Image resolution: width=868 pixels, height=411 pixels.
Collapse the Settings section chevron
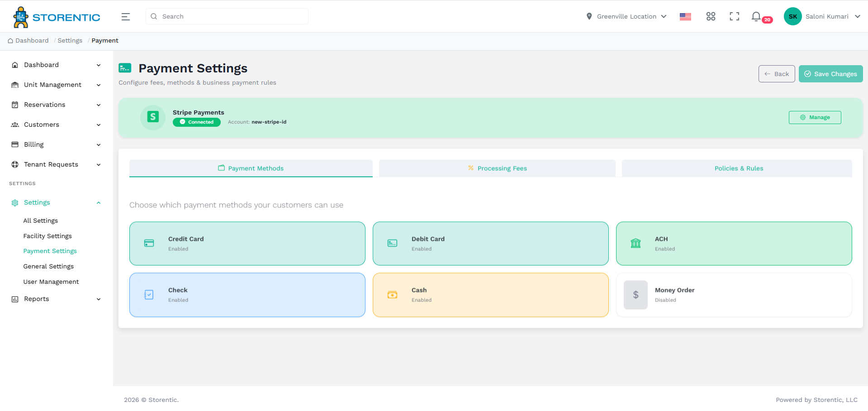[x=99, y=202]
